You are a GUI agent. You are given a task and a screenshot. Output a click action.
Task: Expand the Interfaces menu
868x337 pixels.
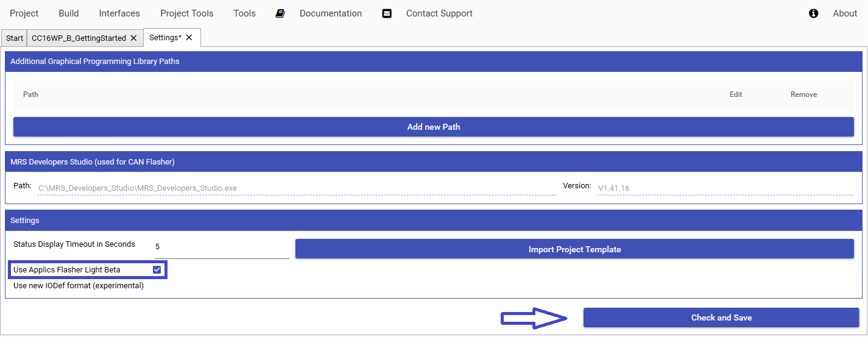[x=119, y=13]
